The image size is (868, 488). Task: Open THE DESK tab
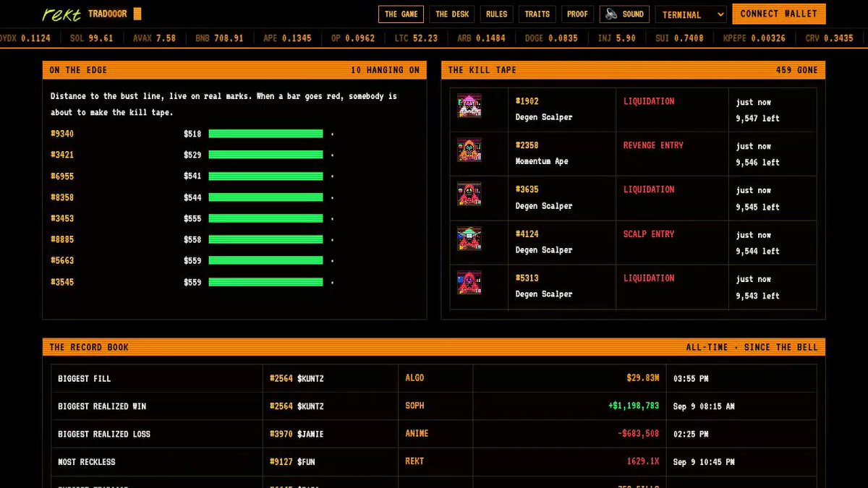click(x=452, y=14)
